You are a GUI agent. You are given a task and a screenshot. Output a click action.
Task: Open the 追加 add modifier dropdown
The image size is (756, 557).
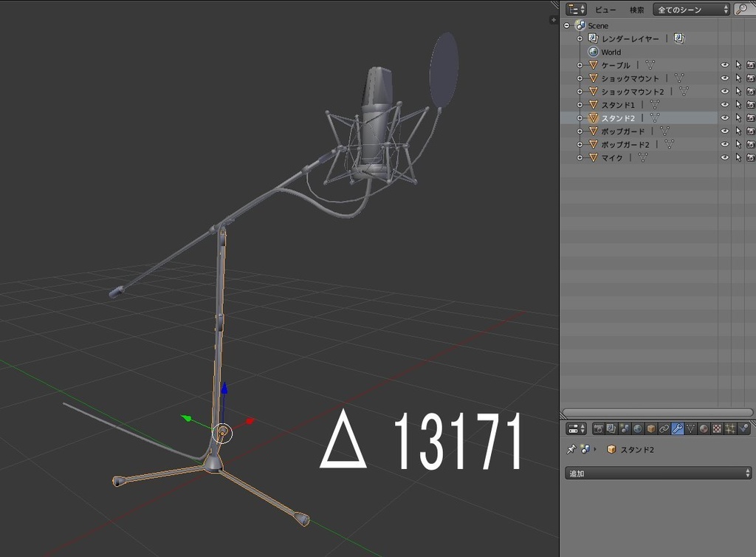pos(658,473)
